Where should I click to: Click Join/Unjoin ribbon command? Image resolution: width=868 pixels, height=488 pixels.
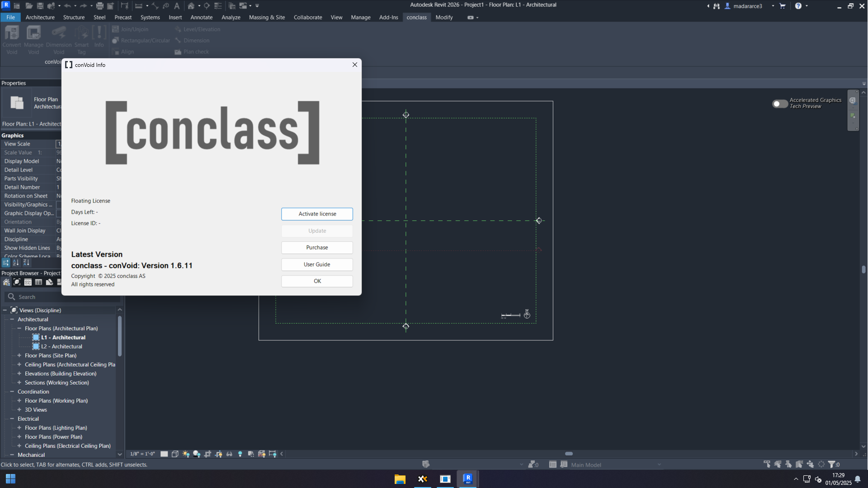coord(130,29)
